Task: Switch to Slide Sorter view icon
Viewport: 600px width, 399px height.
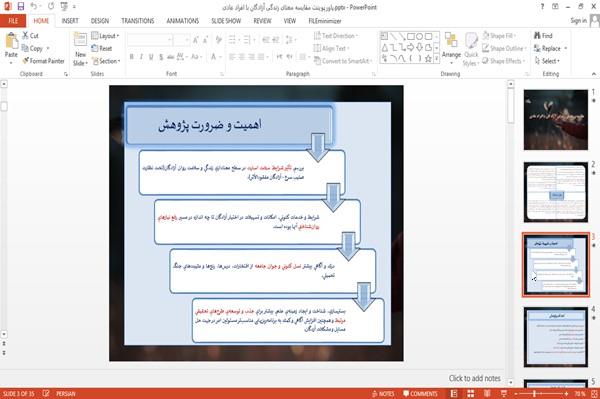Action: point(470,393)
